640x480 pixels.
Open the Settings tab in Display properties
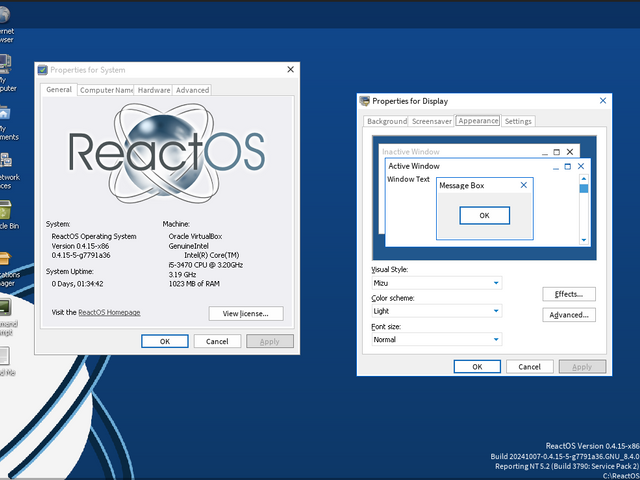[518, 121]
